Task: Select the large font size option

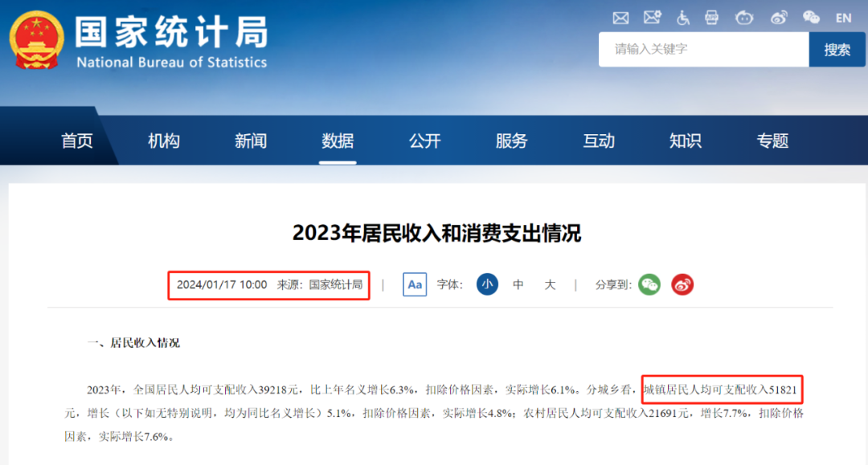Action: tap(550, 284)
